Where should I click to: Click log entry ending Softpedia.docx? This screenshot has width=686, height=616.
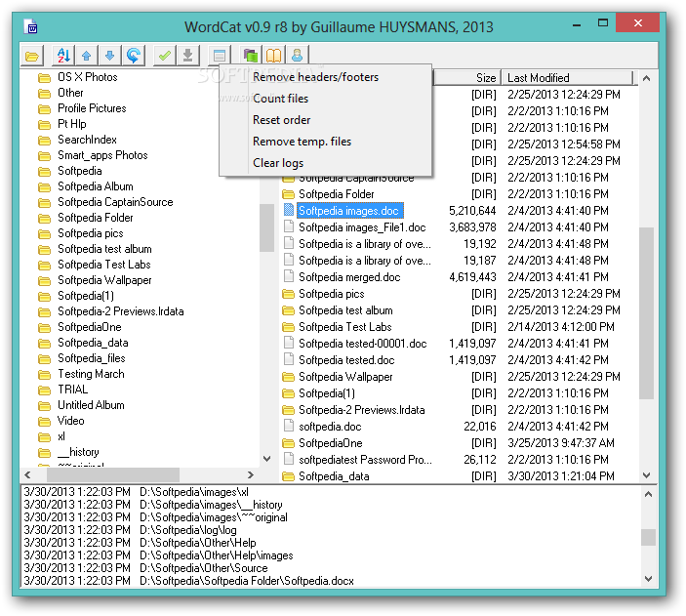point(246,581)
